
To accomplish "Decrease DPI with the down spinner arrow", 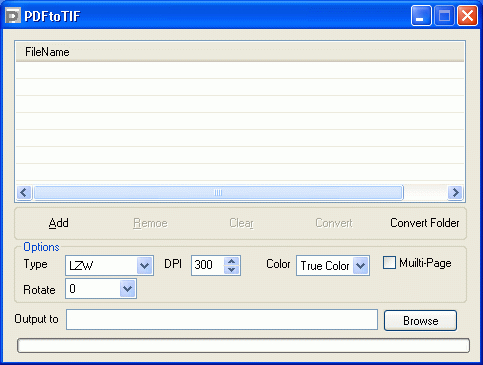I will coord(232,270).
